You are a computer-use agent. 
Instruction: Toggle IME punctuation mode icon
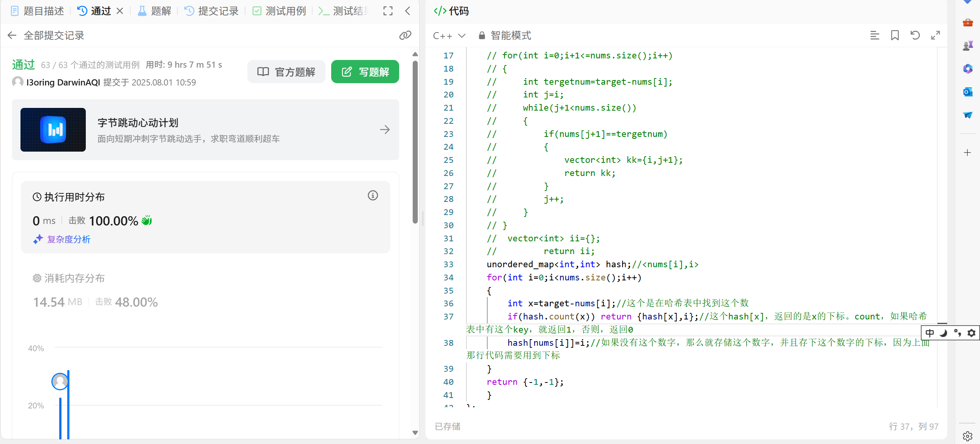[x=957, y=333]
